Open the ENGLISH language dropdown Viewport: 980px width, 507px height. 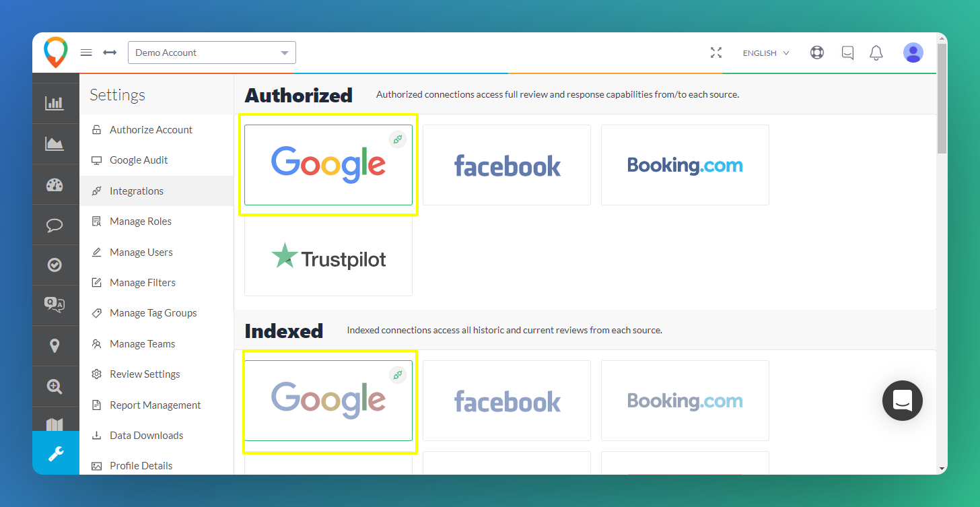click(766, 53)
